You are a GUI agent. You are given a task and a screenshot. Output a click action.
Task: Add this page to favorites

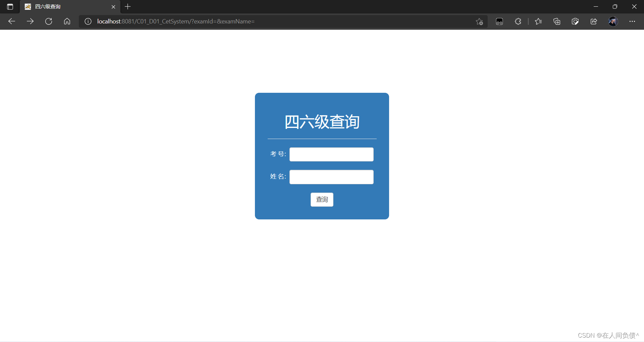479,21
